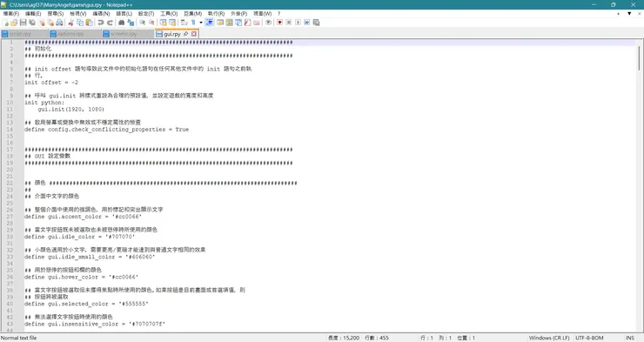Open the Document Map panel icon
Screen dimensions: 644x342
(x=229, y=23)
